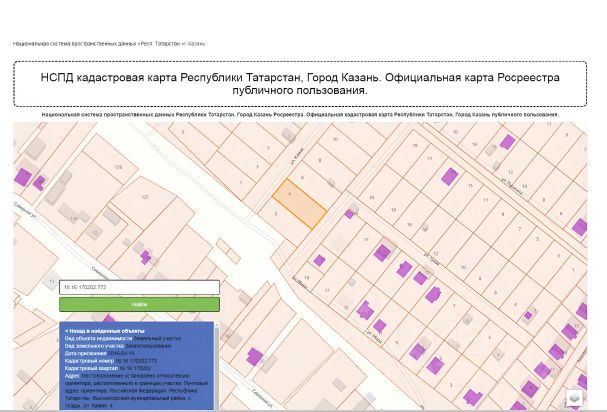Screen dimensions: 607x412
Task: Click the Адрес text in info panel
Action: (x=136, y=391)
